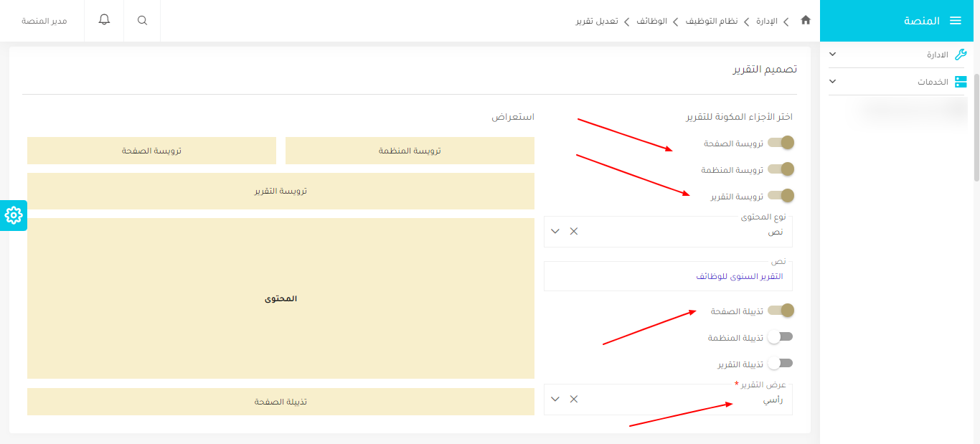Open the عرض التقرير dropdown arrow
The height and width of the screenshot is (444, 980).
[x=555, y=399]
